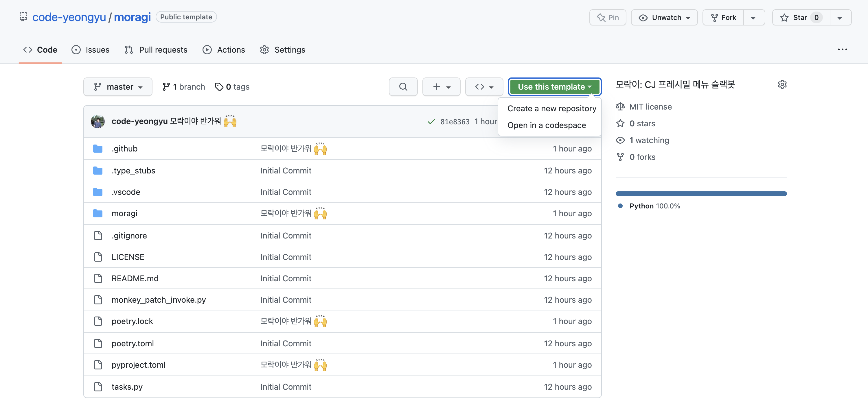Expand the Fork options dropdown arrow
Viewport: 868px width, 407px height.
(x=753, y=18)
